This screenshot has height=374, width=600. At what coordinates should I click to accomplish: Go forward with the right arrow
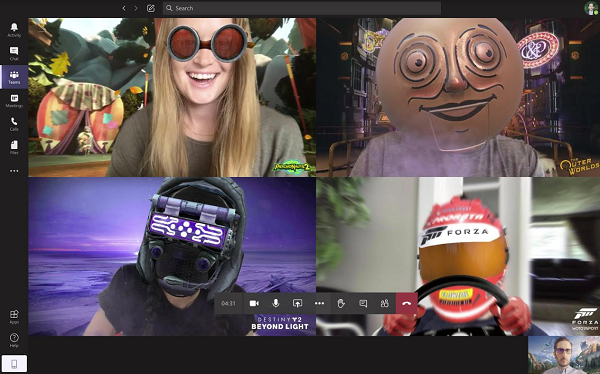[136, 8]
